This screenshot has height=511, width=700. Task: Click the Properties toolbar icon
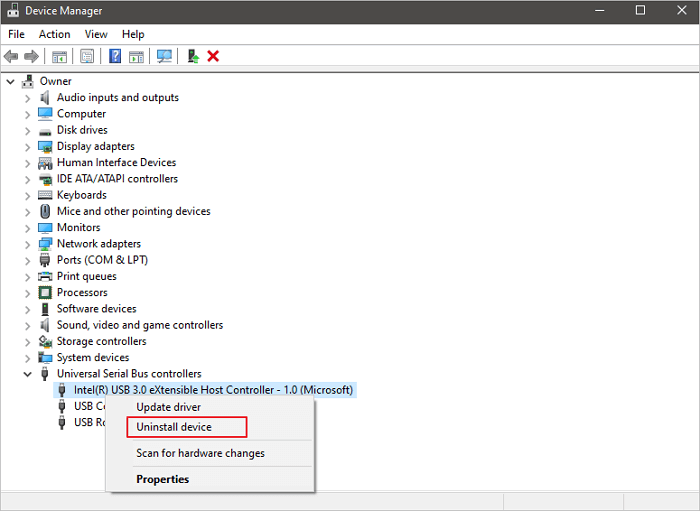click(x=87, y=56)
